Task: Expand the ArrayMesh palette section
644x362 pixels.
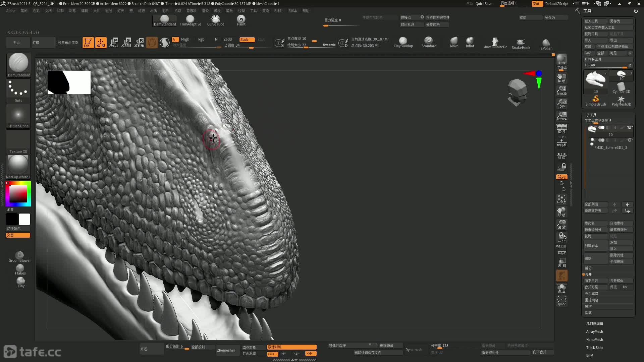Action: [x=594, y=331]
